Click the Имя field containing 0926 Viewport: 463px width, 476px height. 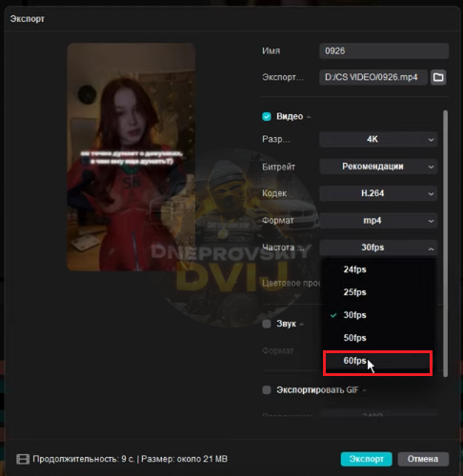coord(384,50)
